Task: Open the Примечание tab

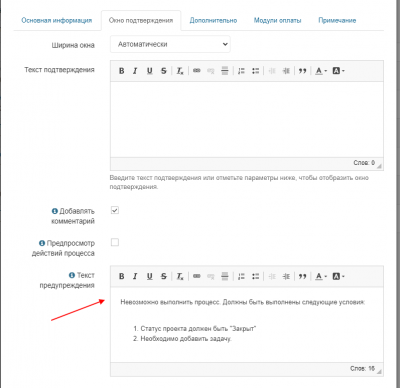Action: coord(337,20)
